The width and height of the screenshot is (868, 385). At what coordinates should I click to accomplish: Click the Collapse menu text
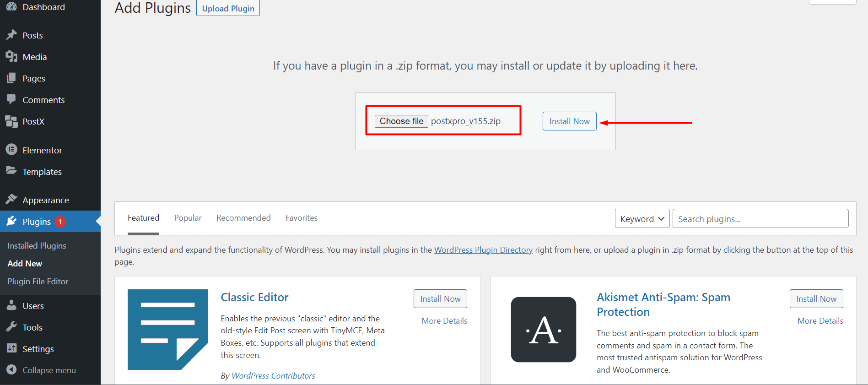click(49, 370)
